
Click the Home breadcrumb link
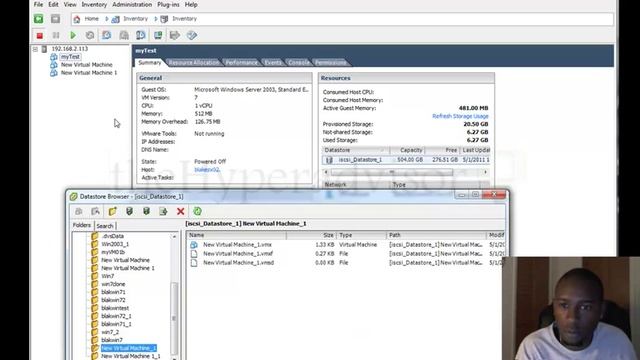point(91,19)
